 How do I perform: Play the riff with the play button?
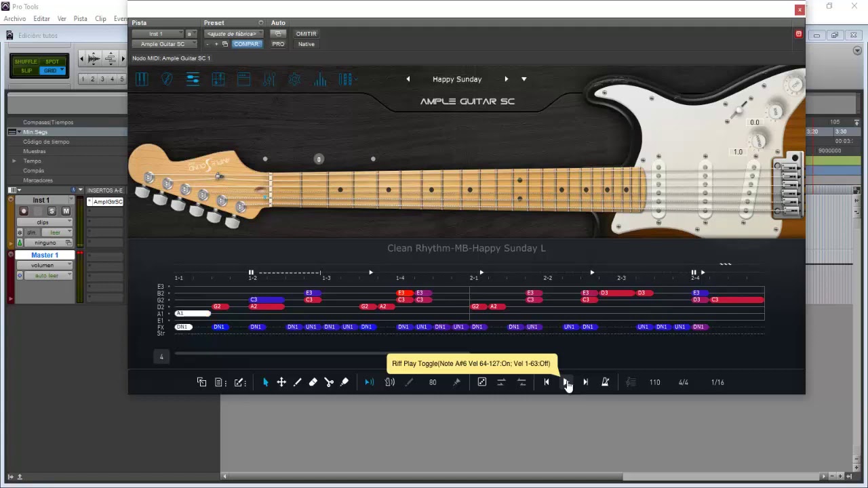[566, 382]
